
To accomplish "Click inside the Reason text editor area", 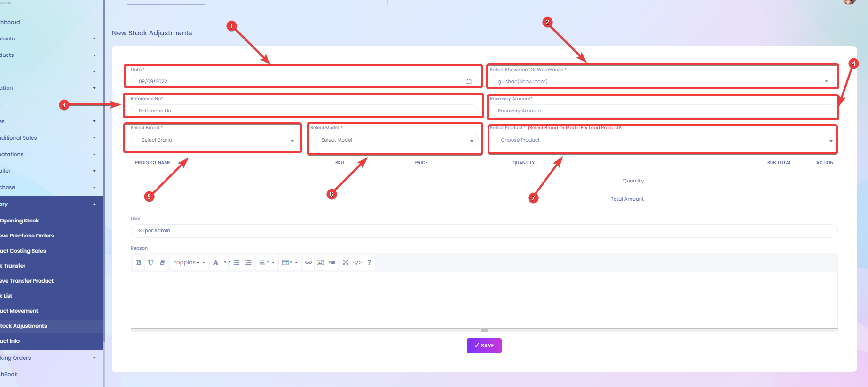I will pos(484,300).
